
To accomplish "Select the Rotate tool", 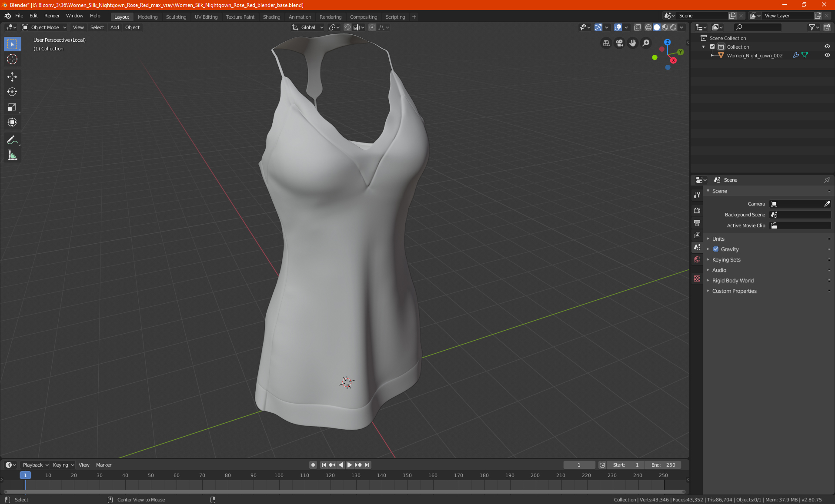I will [12, 92].
